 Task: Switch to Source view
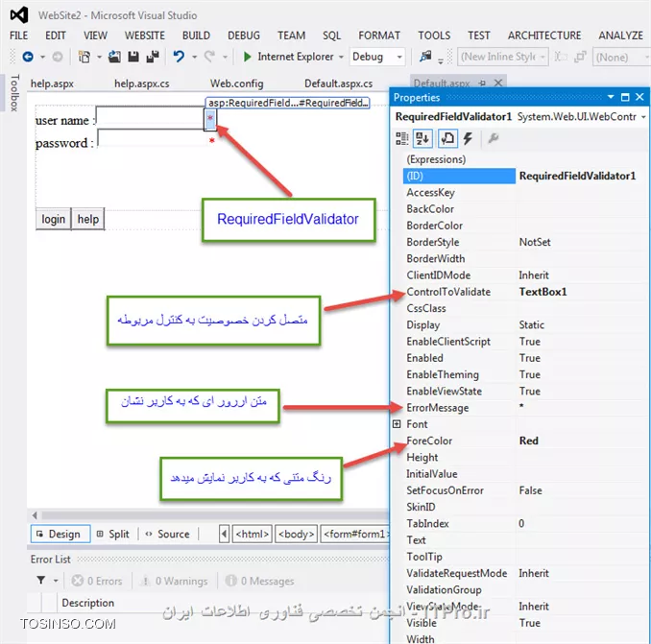168,534
